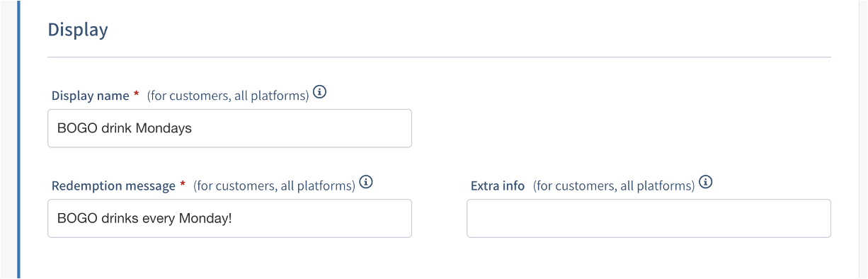
Task: Open the info tooltip beside Display name
Action: [319, 92]
